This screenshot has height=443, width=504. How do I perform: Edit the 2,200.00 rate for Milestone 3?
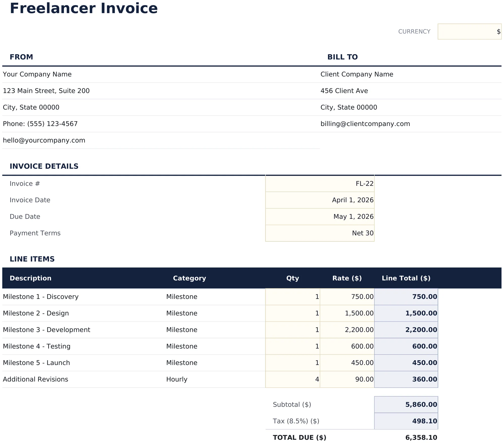click(x=347, y=330)
